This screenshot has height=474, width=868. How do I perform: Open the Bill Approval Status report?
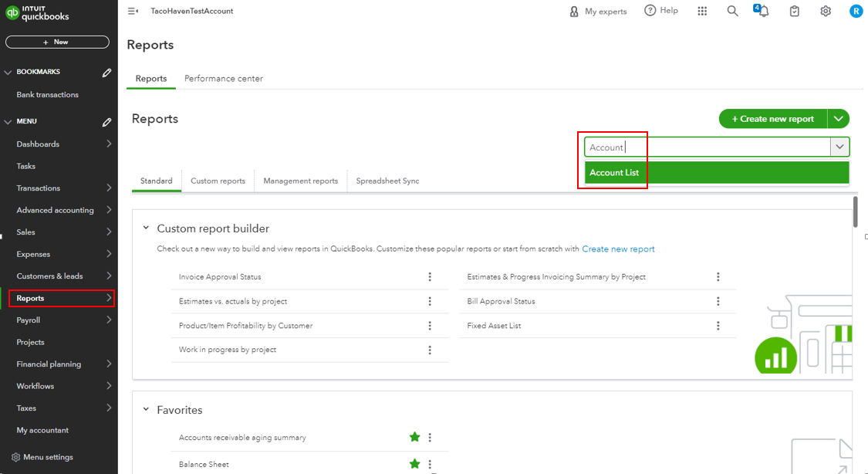[x=501, y=301]
